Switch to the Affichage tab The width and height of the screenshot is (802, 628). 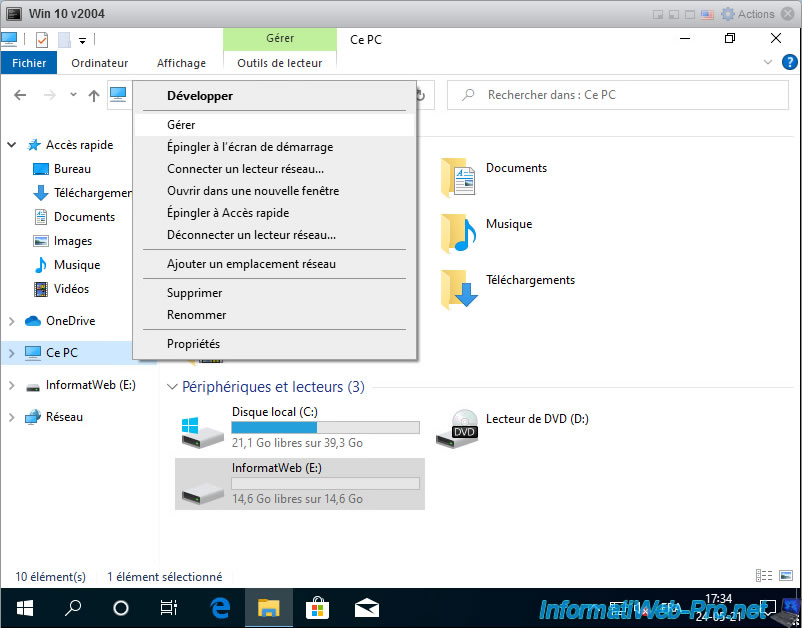(x=181, y=63)
